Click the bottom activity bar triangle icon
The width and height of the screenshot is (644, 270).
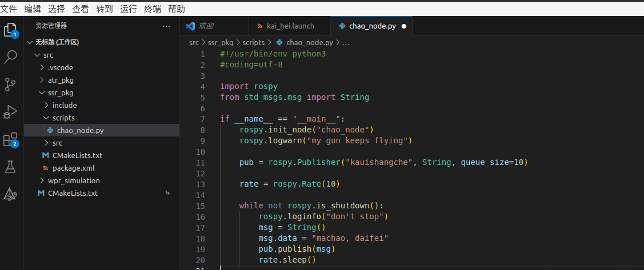pos(11,194)
